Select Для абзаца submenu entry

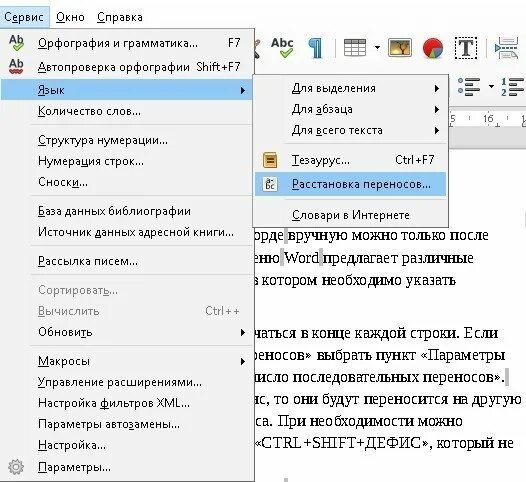pos(351,109)
